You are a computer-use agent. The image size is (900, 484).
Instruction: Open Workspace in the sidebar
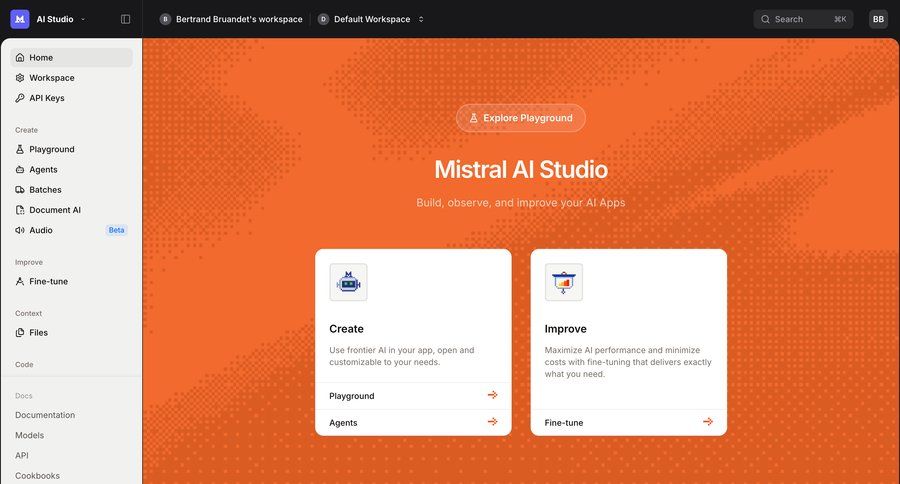71,78
